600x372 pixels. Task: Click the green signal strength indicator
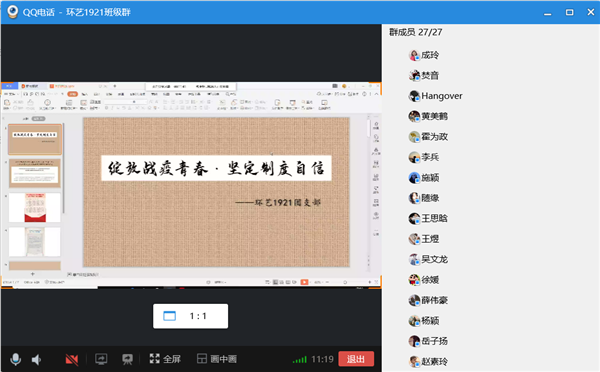(300, 359)
